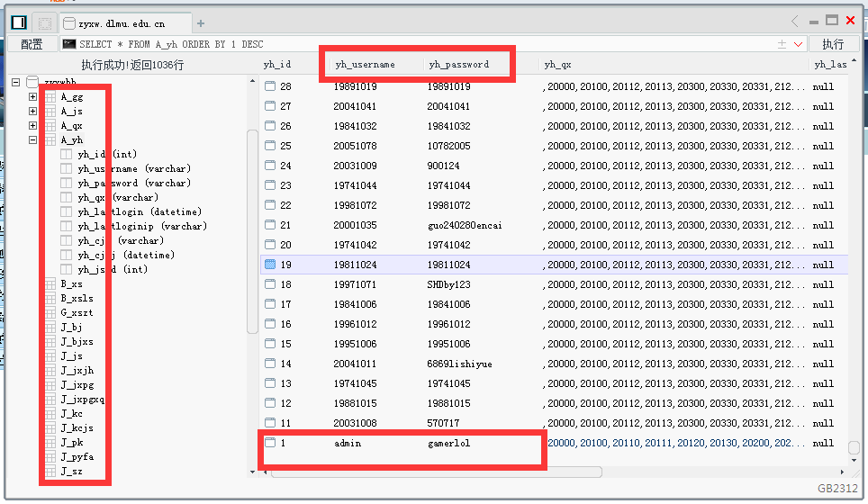
Task: Click the J_kc table icon
Action: click(x=50, y=413)
